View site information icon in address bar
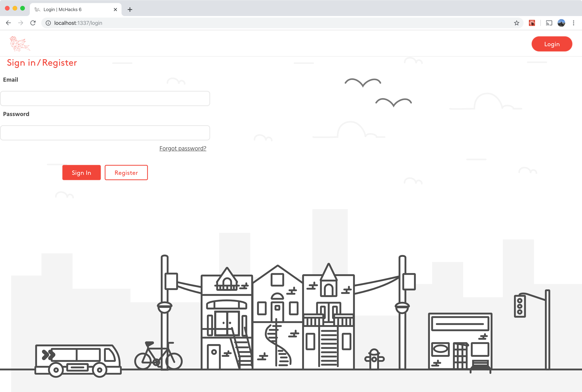Viewport: 582px width, 392px height. [48, 23]
